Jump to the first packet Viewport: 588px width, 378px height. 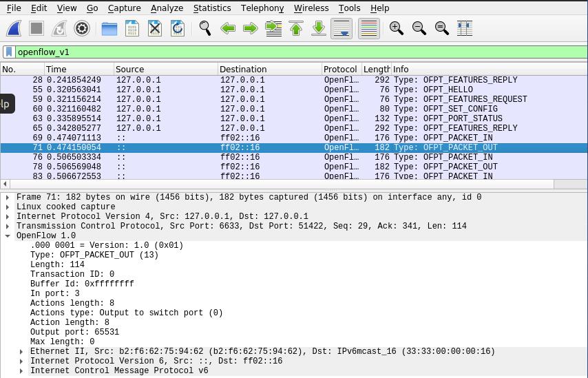coord(296,28)
